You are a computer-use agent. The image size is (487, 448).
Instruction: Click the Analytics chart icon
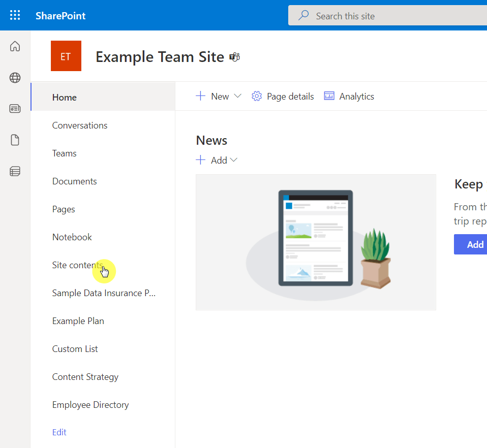coord(329,96)
